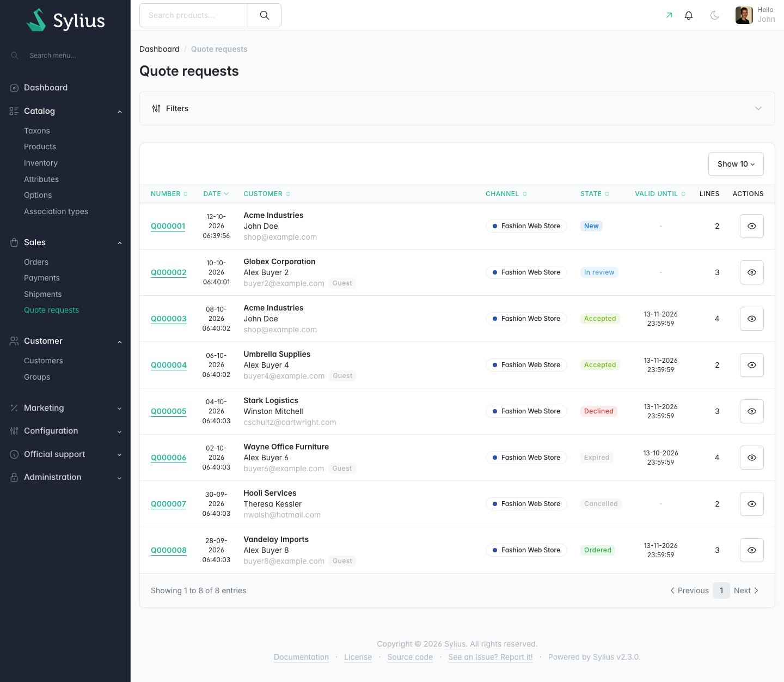Sort table by STATE column
The image size is (784, 682).
595,194
